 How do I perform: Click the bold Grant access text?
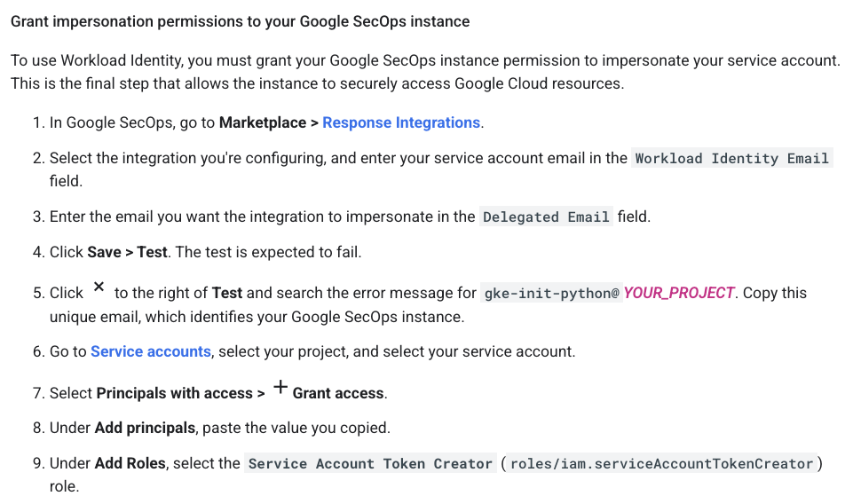[x=338, y=393]
